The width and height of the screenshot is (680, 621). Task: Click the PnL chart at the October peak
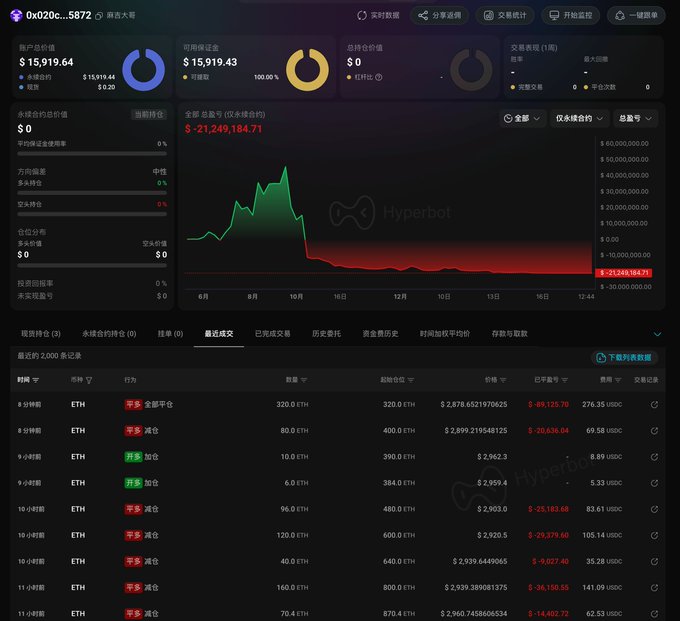click(287, 168)
